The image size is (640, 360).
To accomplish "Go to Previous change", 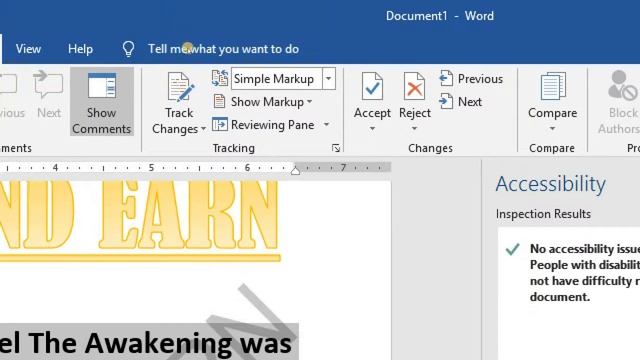I will (x=471, y=78).
